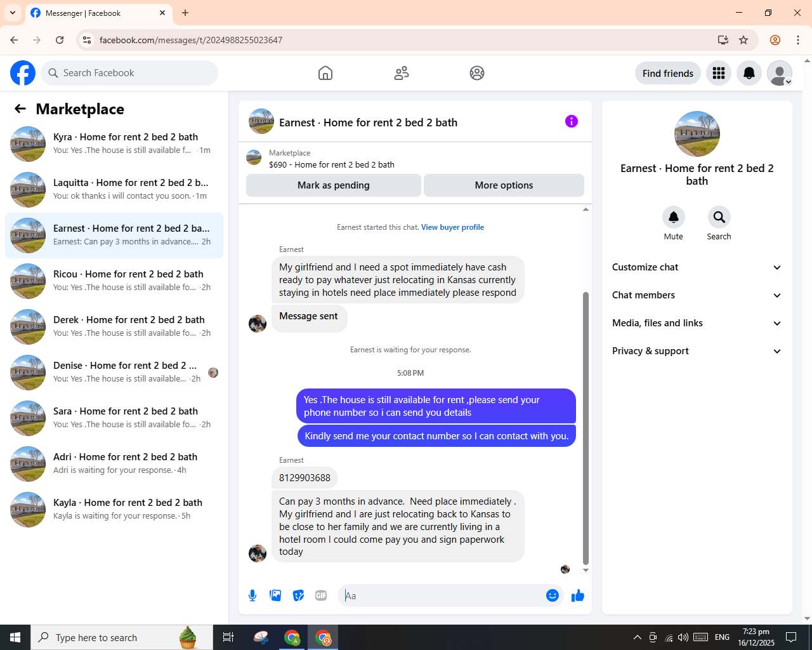The height and width of the screenshot is (650, 812).
Task: Open Chrome profile icon in toolbar
Action: coord(775,40)
